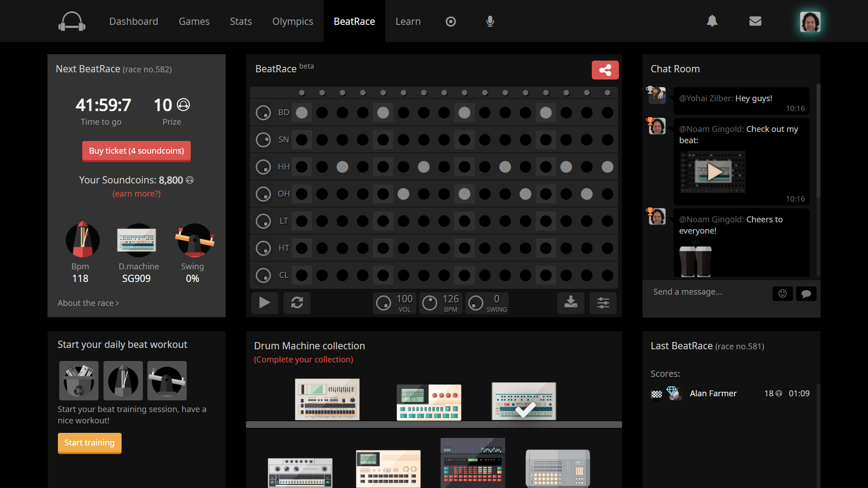Expand About the race link
The image size is (868, 488).
(88, 303)
